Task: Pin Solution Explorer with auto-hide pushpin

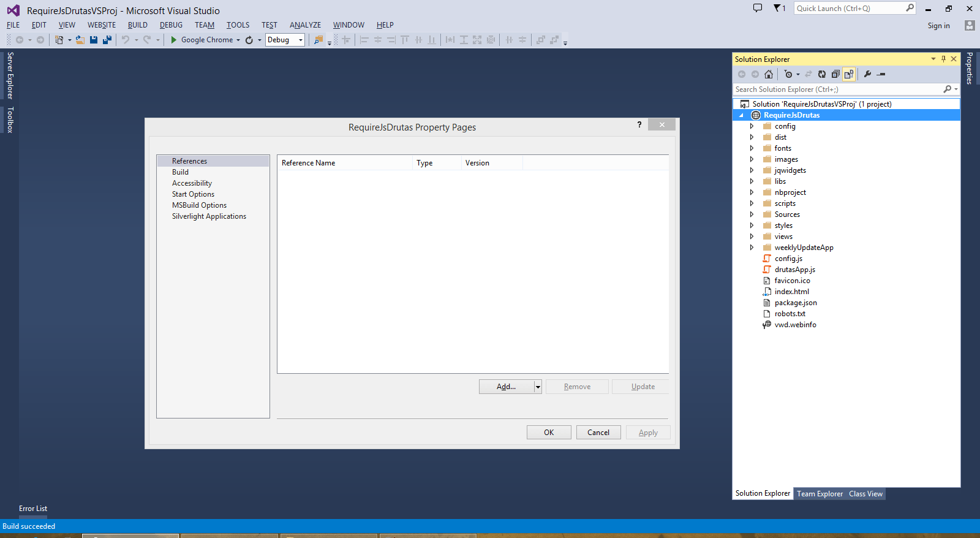Action: [943, 59]
